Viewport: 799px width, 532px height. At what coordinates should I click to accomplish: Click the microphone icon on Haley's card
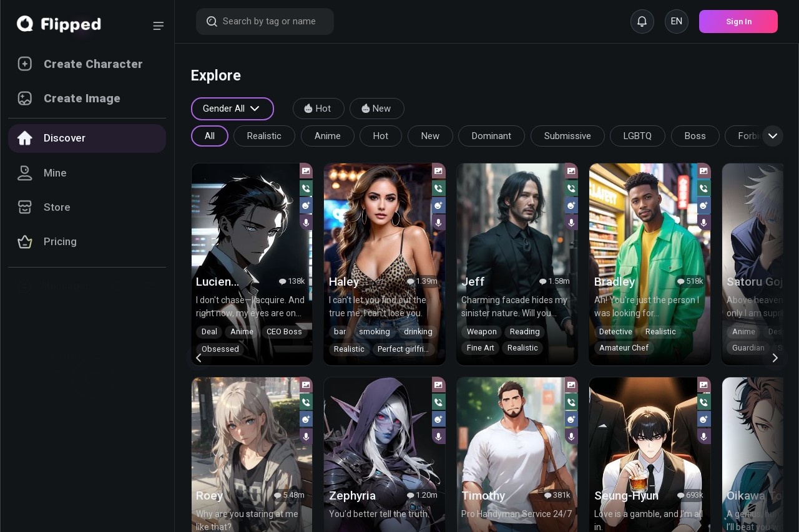click(439, 223)
